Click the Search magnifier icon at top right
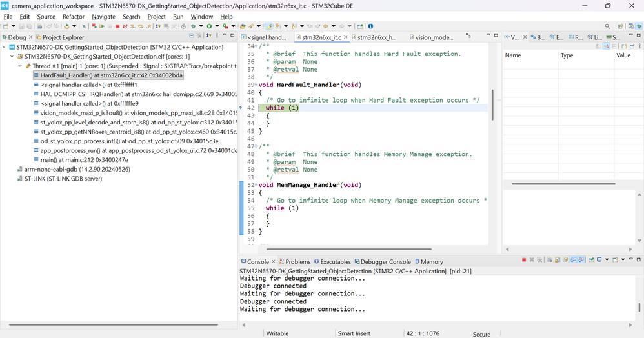This screenshot has height=338, width=644. coord(607,26)
